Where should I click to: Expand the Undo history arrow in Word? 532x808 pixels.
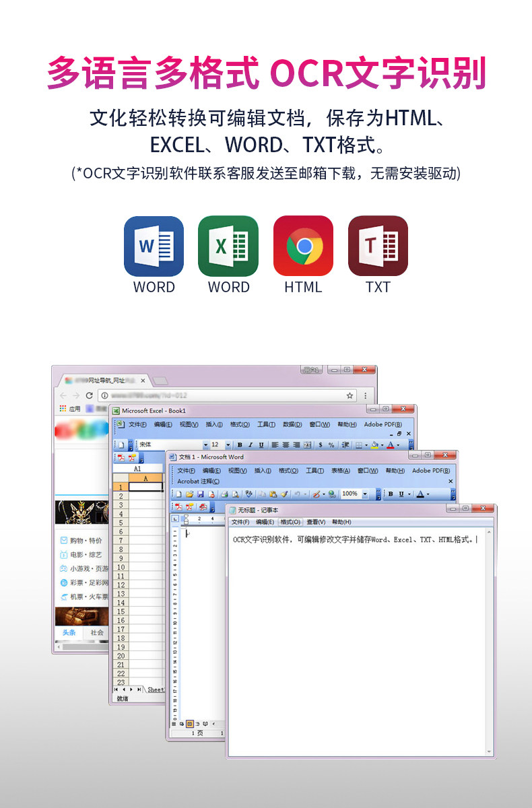[304, 494]
